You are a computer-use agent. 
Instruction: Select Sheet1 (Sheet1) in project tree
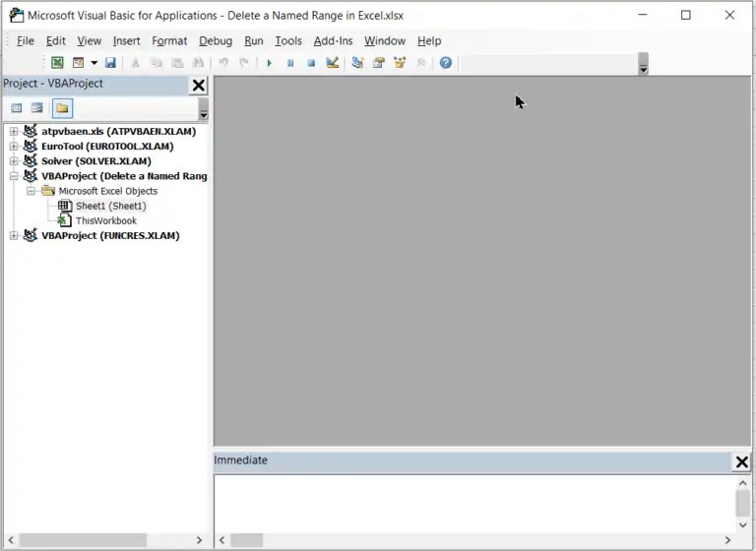pos(111,206)
